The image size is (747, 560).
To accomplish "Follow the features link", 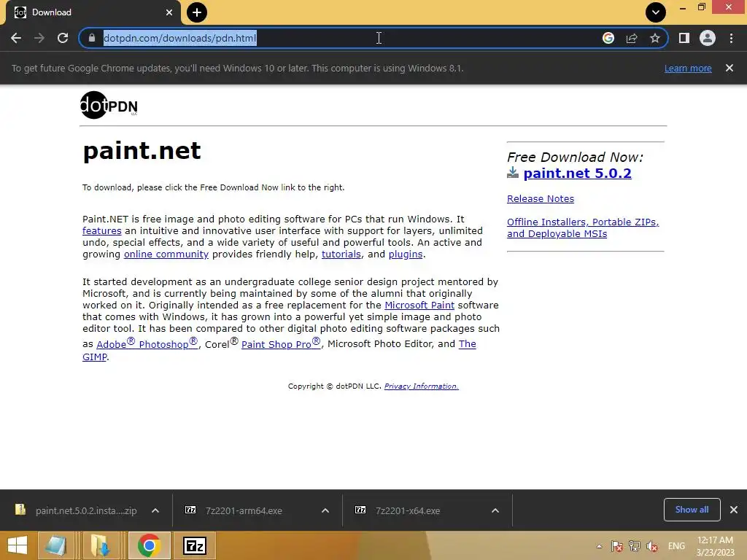I will pos(102,231).
